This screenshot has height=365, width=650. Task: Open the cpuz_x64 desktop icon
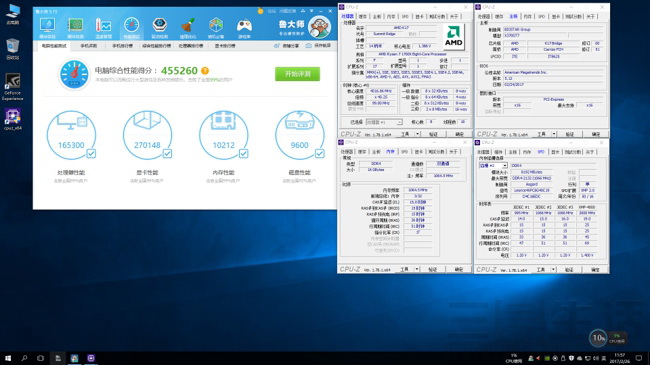[12, 119]
